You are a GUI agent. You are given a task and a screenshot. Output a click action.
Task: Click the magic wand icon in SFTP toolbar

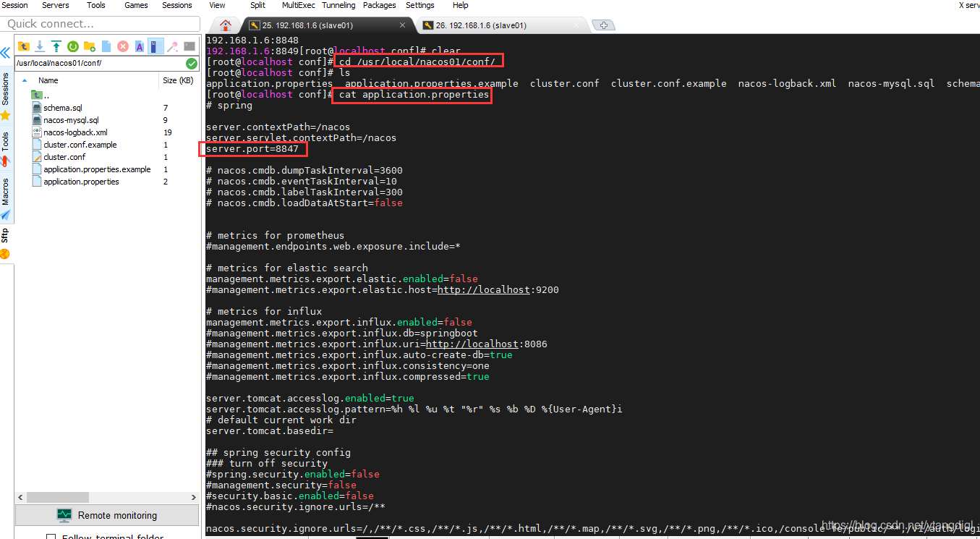(173, 46)
